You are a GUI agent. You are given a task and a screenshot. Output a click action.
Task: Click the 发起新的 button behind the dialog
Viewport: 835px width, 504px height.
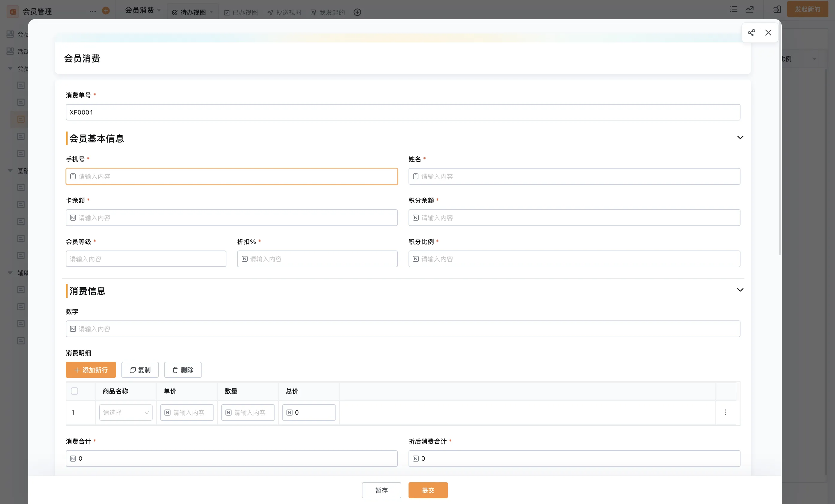[x=807, y=9]
